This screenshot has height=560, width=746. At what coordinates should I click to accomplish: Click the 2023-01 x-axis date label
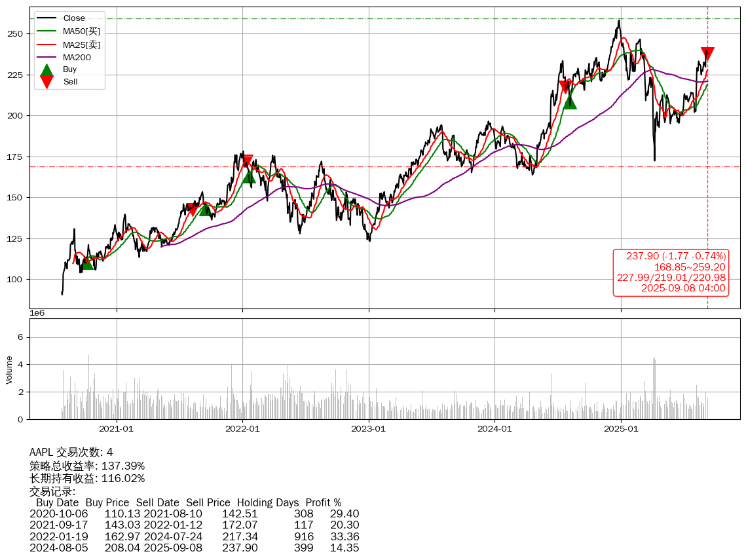click(369, 429)
